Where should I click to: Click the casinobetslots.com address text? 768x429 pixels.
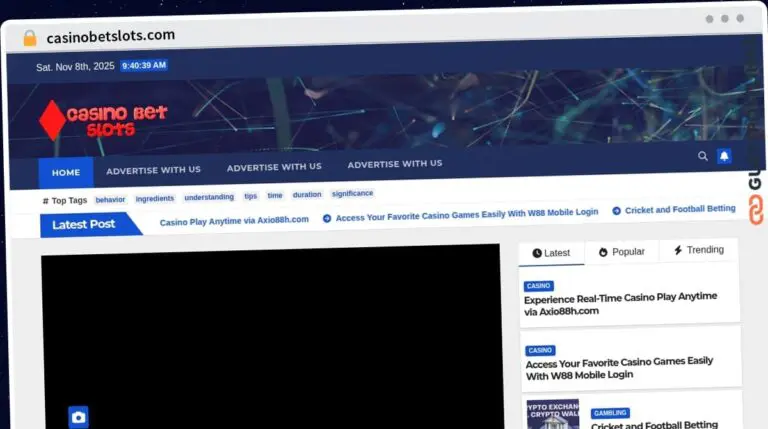click(111, 36)
